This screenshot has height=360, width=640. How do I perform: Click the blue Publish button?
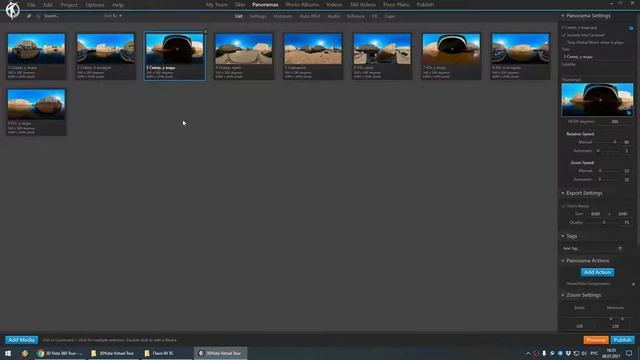point(622,340)
